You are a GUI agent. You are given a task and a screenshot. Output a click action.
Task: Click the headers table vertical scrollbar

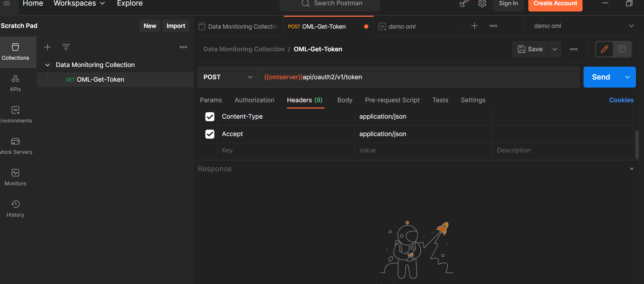click(x=637, y=144)
